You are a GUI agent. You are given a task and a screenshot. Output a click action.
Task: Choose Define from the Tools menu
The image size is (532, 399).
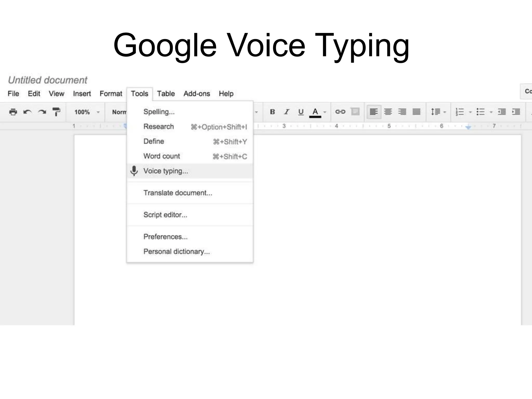point(190,141)
